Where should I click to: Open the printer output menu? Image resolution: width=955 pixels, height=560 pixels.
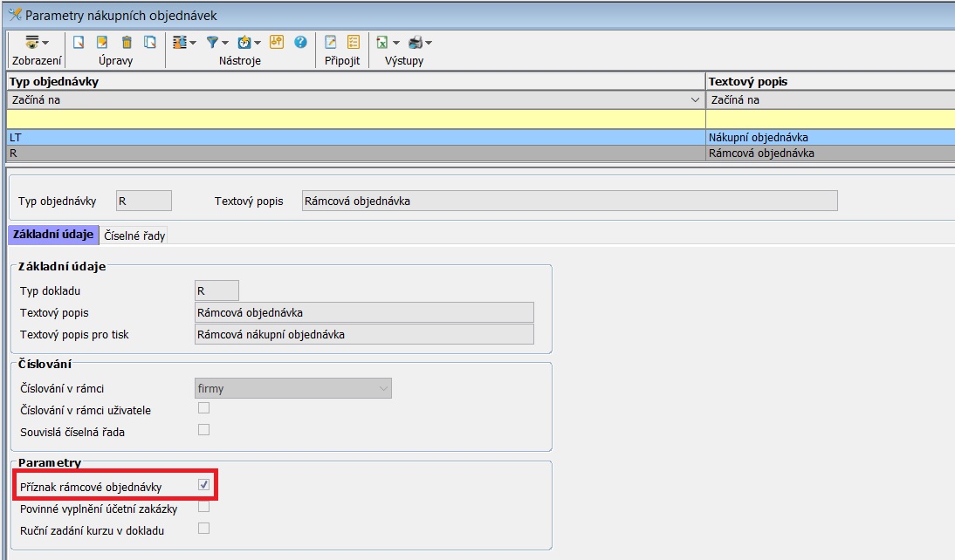click(421, 42)
